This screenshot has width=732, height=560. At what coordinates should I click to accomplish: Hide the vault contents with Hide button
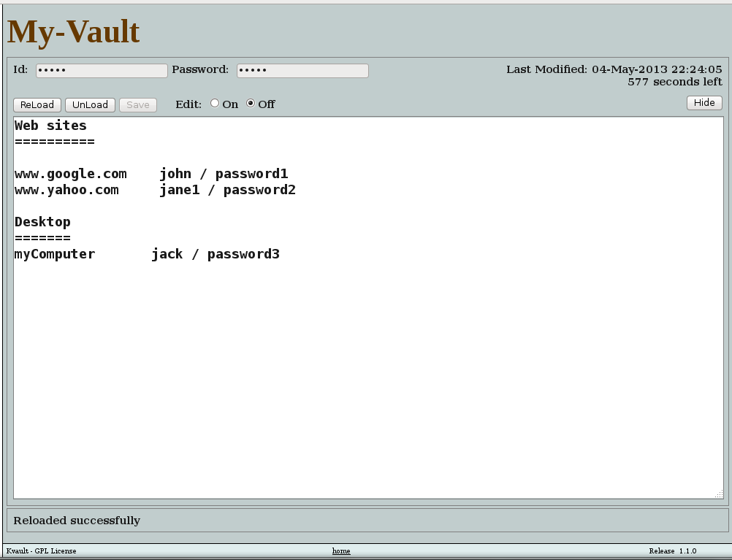pyautogui.click(x=704, y=103)
